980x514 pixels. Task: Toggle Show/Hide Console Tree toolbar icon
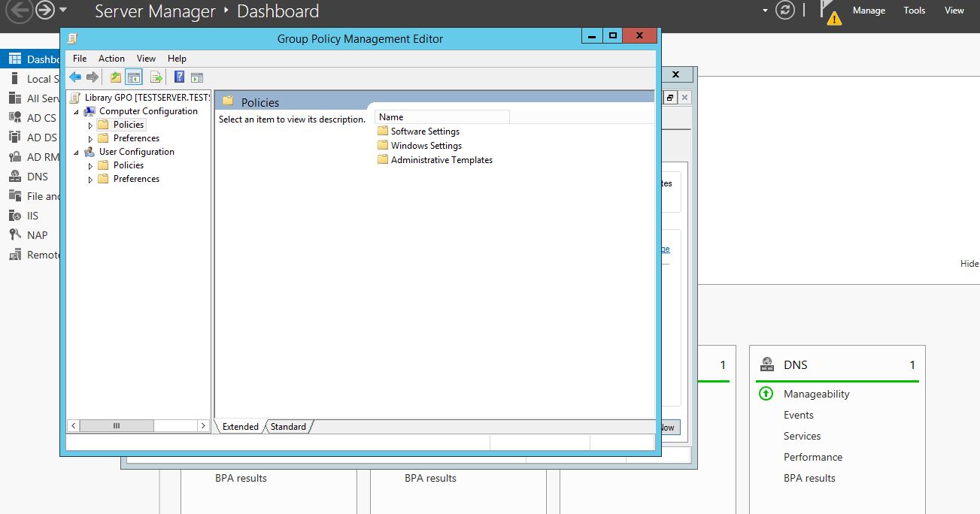tap(134, 77)
